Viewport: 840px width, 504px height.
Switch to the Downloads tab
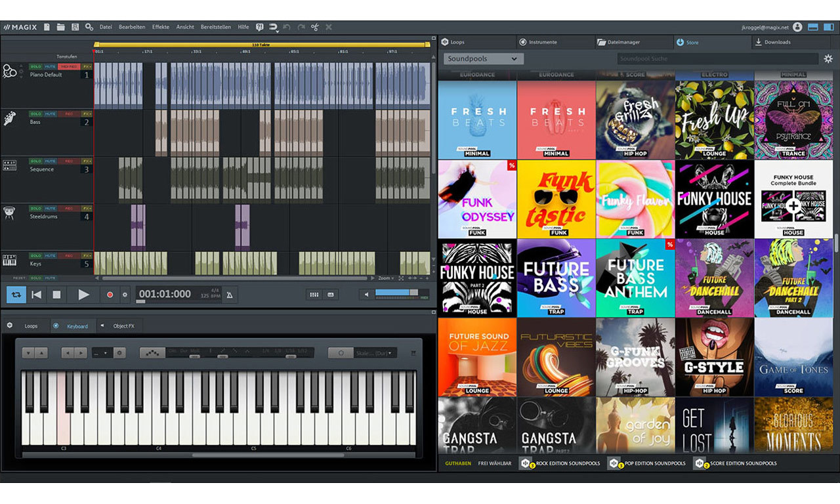(791, 42)
